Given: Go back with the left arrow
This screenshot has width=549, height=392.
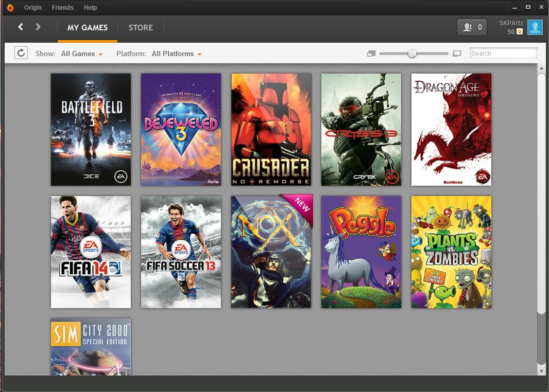Looking at the screenshot, I should (21, 27).
